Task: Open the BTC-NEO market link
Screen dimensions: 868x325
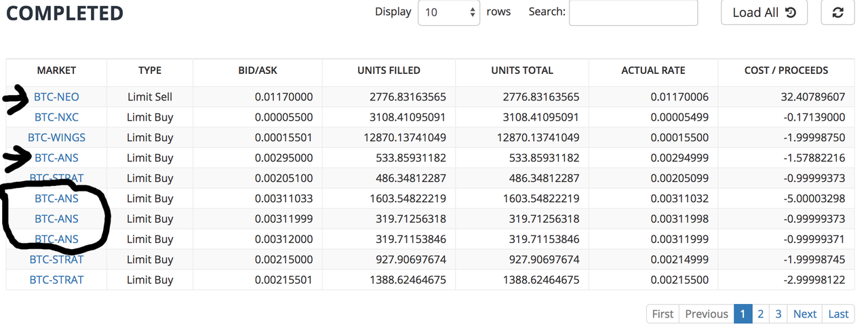Action: pyautogui.click(x=56, y=97)
